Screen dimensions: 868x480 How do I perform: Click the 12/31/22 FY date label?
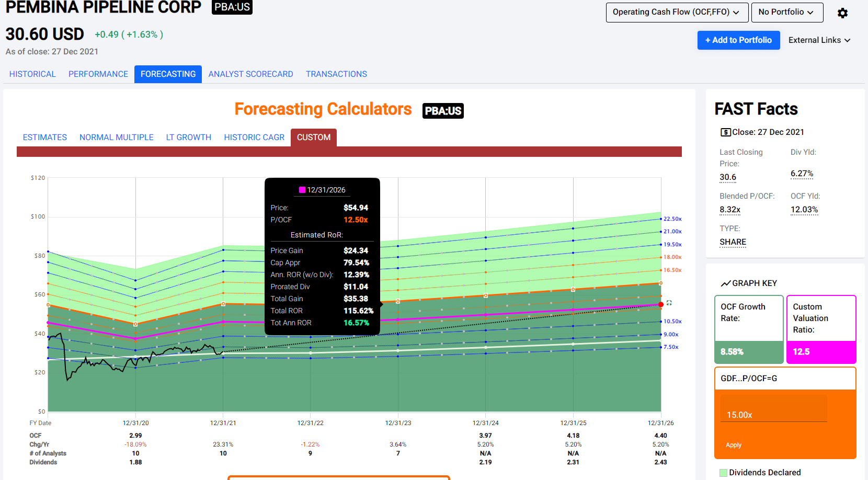tap(311, 423)
